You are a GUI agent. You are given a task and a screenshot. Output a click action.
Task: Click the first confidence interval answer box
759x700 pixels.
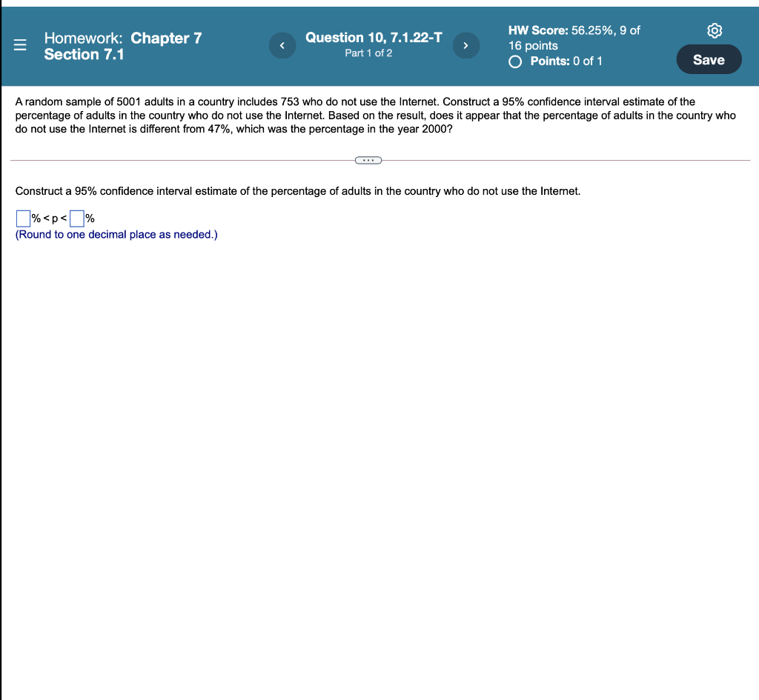pos(22,218)
